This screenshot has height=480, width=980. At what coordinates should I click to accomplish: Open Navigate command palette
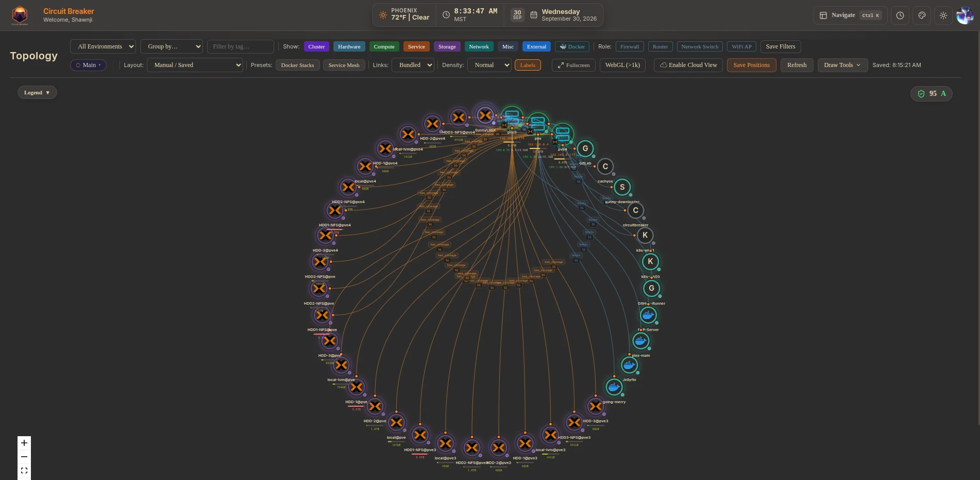[x=850, y=15]
